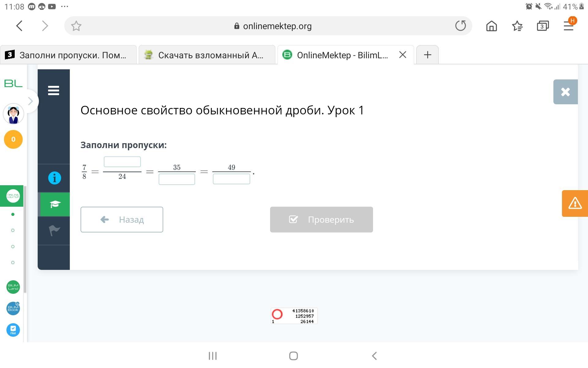Select the graduation cap lesson icon
The width and height of the screenshot is (588, 368).
(55, 204)
